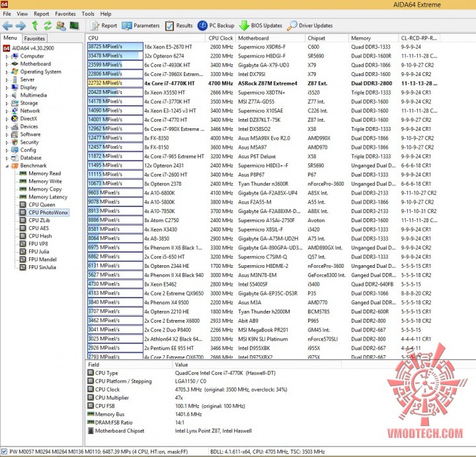Sort by the Chipset column header
The height and width of the screenshot is (457, 476).
(327, 38)
